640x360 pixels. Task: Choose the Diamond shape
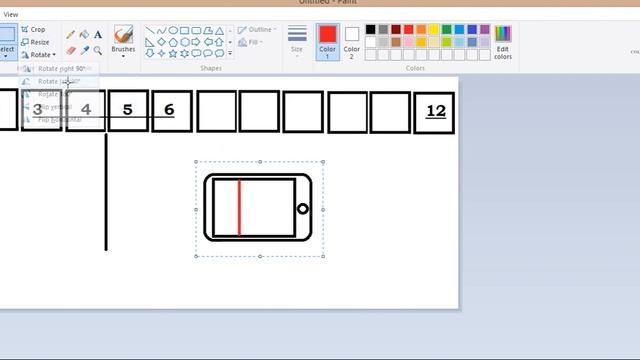pos(162,42)
